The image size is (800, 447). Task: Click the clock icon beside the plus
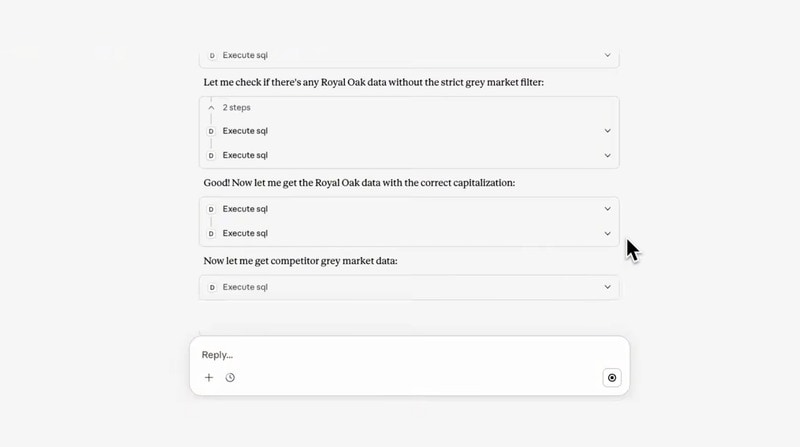[230, 378]
